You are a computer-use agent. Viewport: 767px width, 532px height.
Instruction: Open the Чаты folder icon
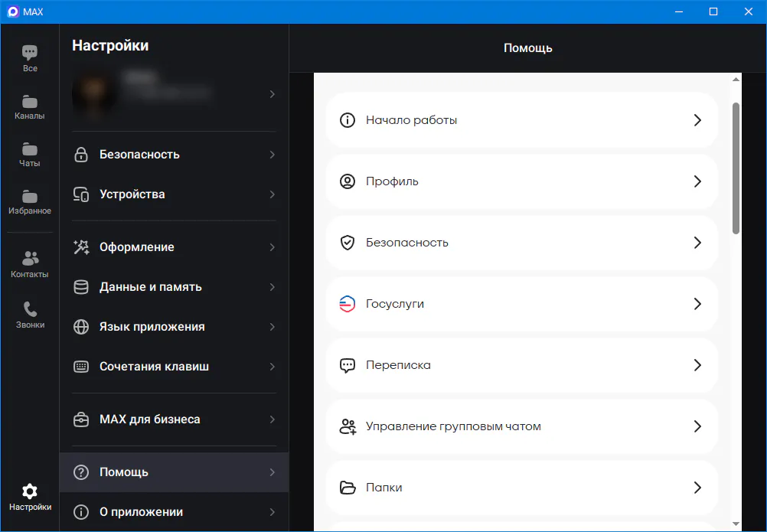(30, 149)
